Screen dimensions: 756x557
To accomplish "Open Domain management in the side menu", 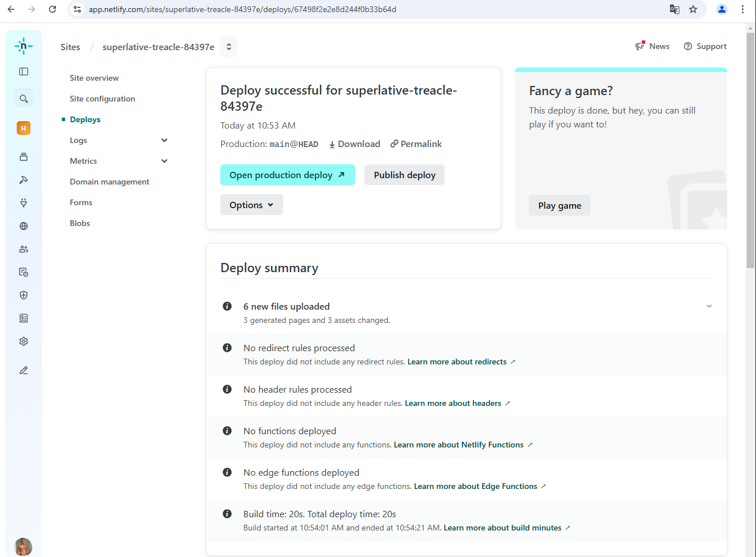I will (110, 182).
